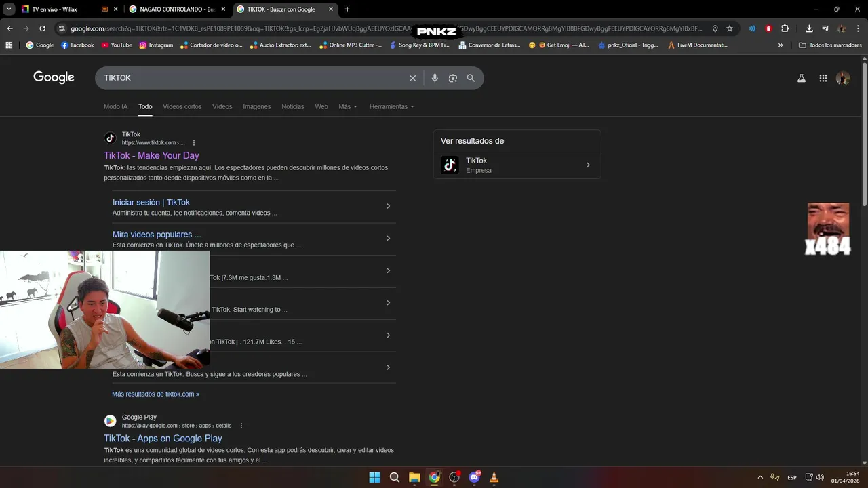Open the FiveM Documentation bookmark
Screen dimensions: 868x488
coord(698,45)
